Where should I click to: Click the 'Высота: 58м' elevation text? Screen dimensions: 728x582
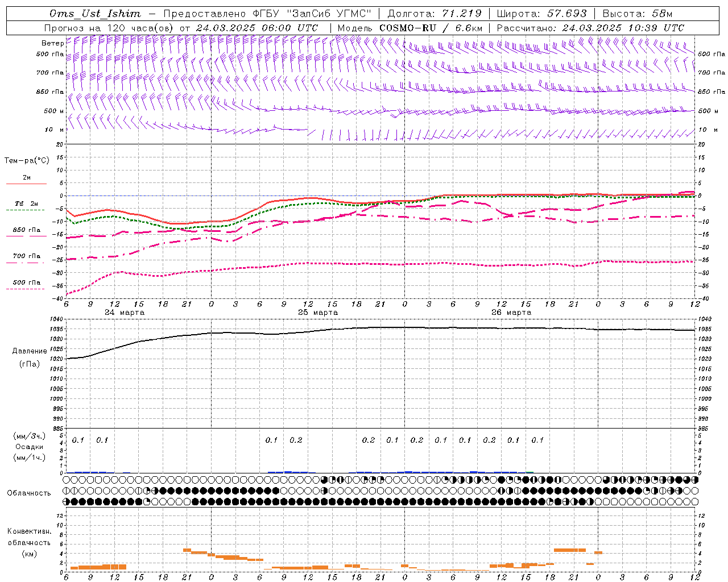[637, 14]
